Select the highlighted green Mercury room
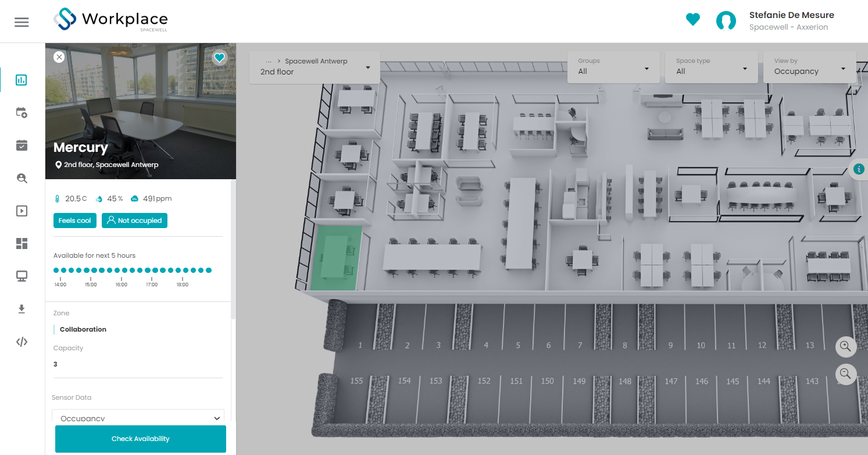The height and width of the screenshot is (455, 868). pos(336,258)
